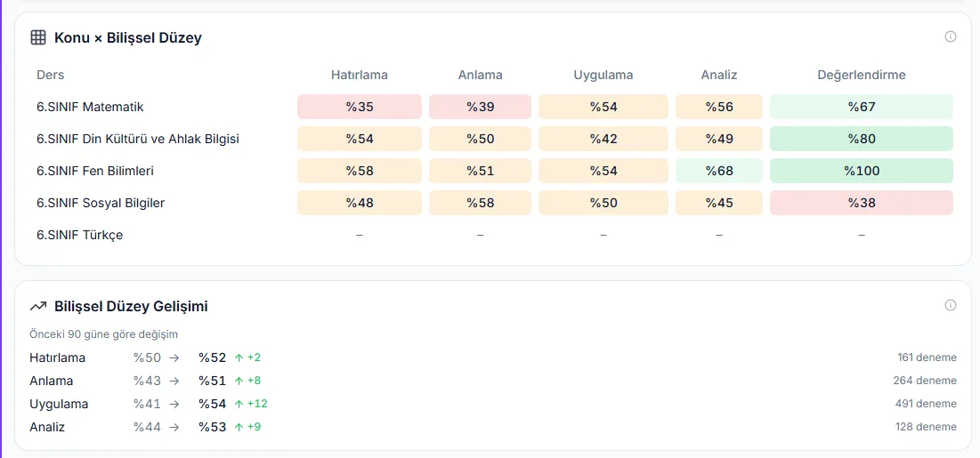Click the Anlama column header
The width and height of the screenshot is (980, 458).
pos(480,75)
